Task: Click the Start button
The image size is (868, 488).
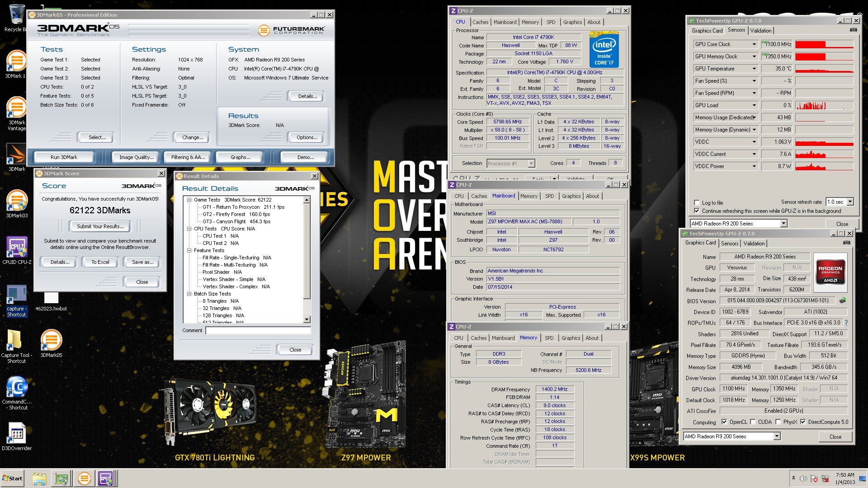Action: point(13,479)
